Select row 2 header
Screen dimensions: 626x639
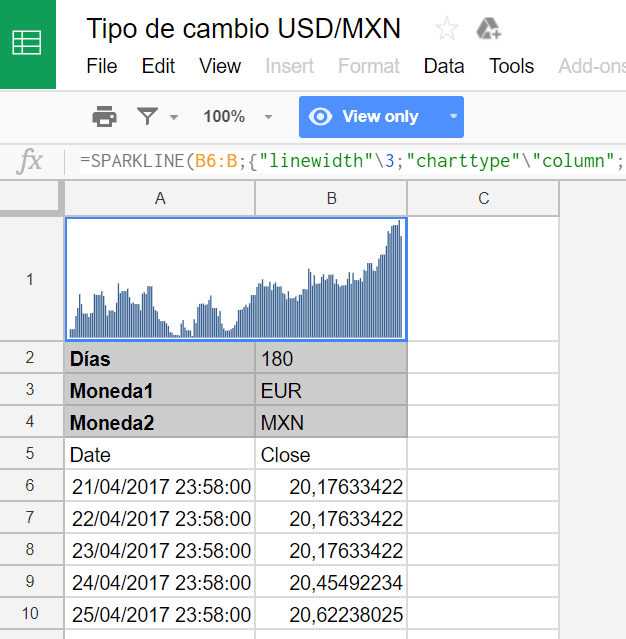click(30, 357)
